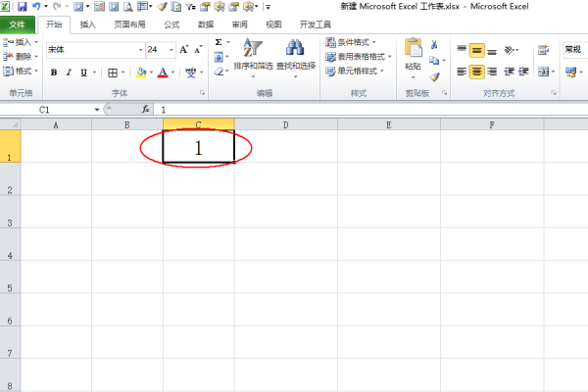This screenshot has width=588, height=392.
Task: Click the Insert Function fx icon
Action: tap(145, 109)
